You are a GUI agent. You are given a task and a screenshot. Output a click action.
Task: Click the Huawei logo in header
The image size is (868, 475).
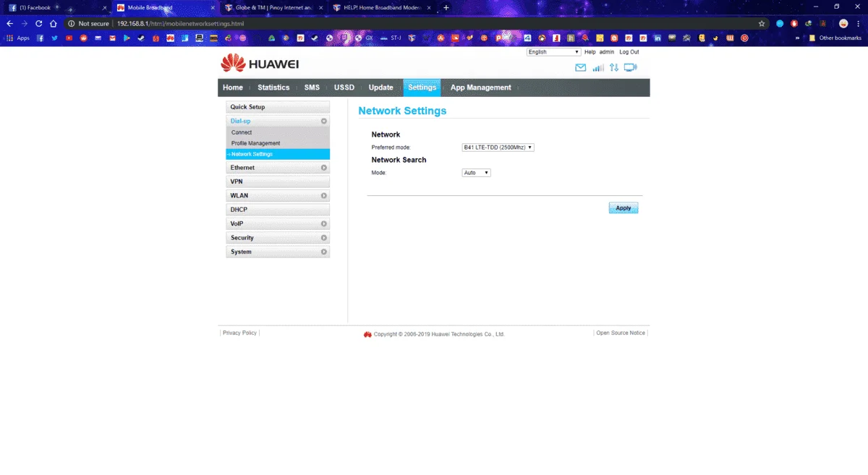(260, 64)
